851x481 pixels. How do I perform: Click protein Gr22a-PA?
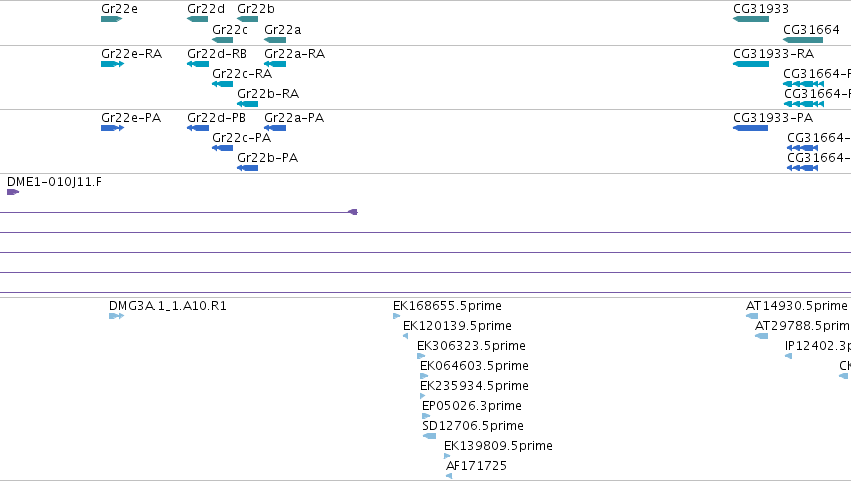pos(294,118)
